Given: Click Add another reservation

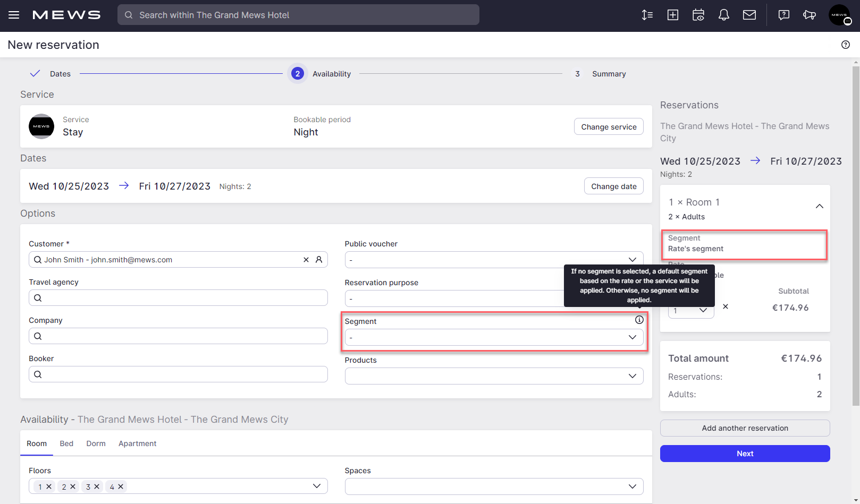Looking at the screenshot, I should pos(745,428).
